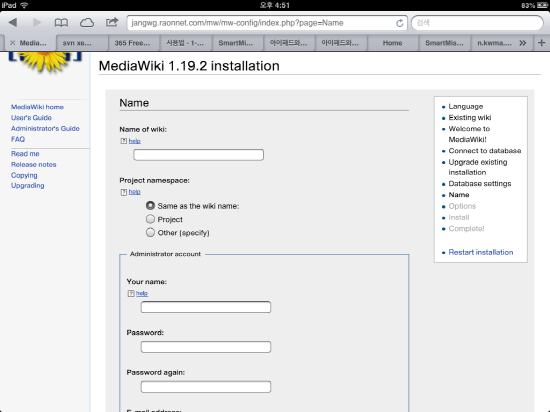The height and width of the screenshot is (412, 550).
Task: Focus the Name of wiki field
Action: pyautogui.click(x=199, y=155)
